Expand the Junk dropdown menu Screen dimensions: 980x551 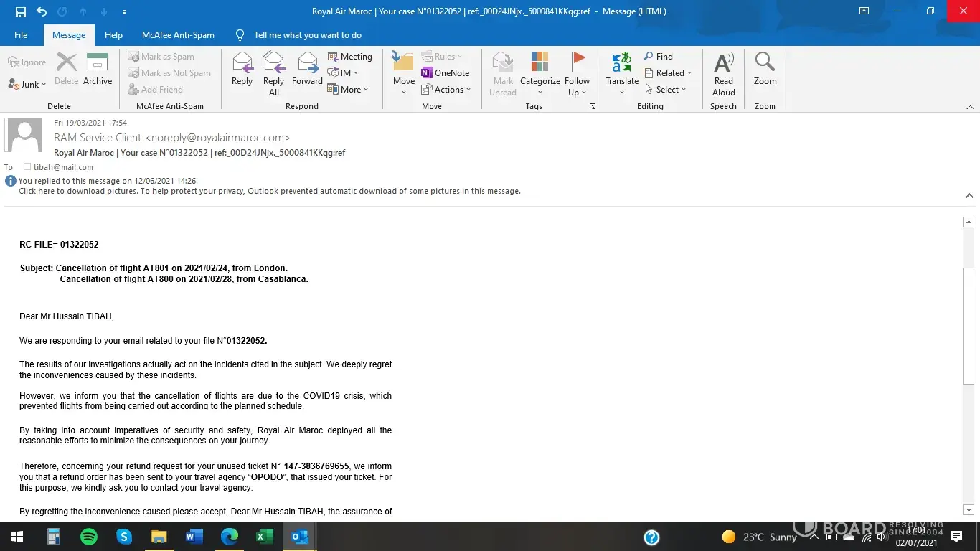click(x=27, y=85)
